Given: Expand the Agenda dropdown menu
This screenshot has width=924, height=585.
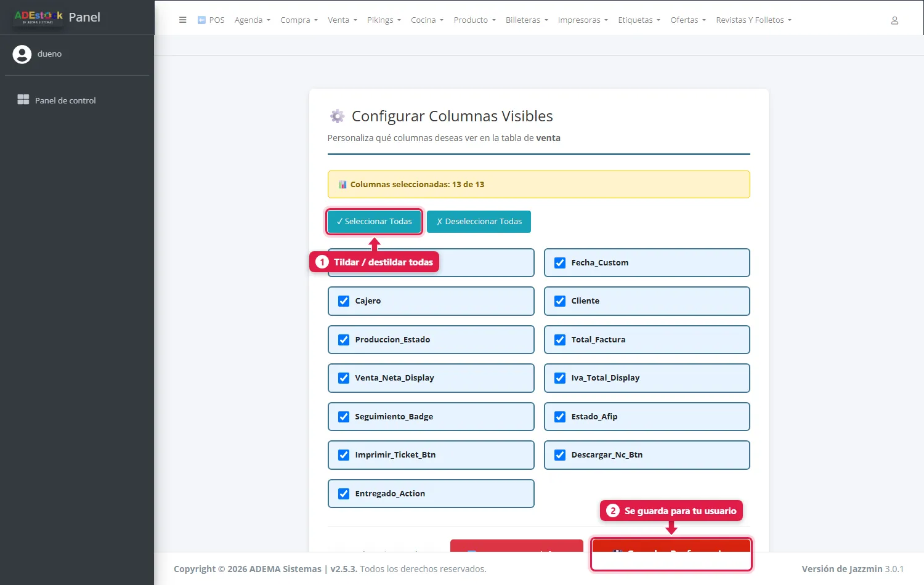Looking at the screenshot, I should [253, 20].
